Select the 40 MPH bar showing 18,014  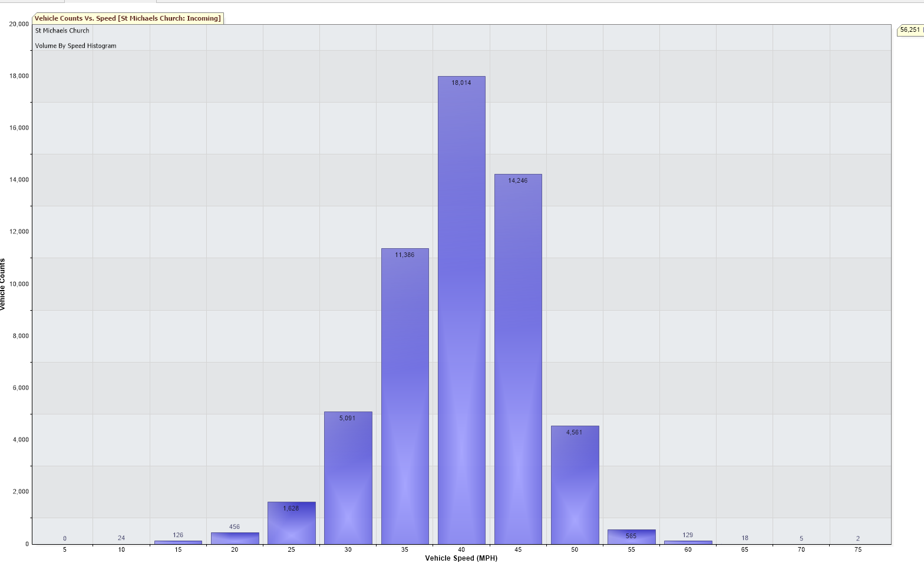(x=461, y=310)
